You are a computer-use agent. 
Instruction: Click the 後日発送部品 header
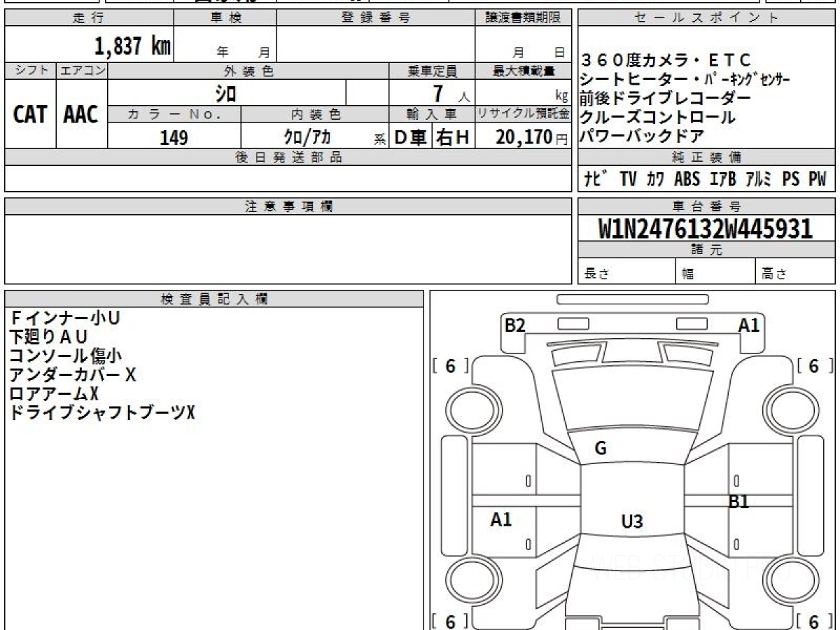coord(288,157)
